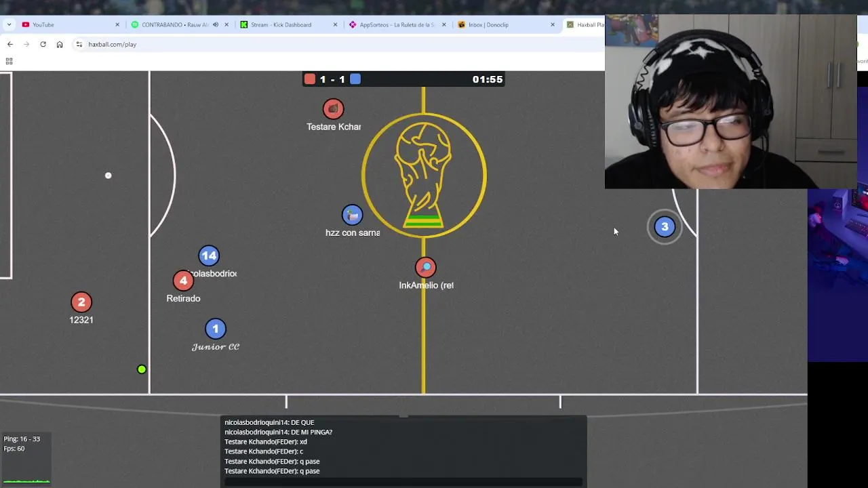The image size is (868, 488).
Task: Switch to AppSorteos La Ruleta tab
Action: pos(397,24)
